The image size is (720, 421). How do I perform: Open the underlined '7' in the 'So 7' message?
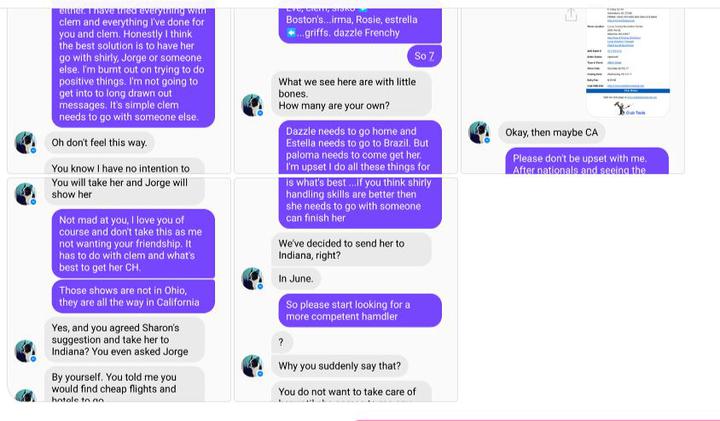(431, 56)
